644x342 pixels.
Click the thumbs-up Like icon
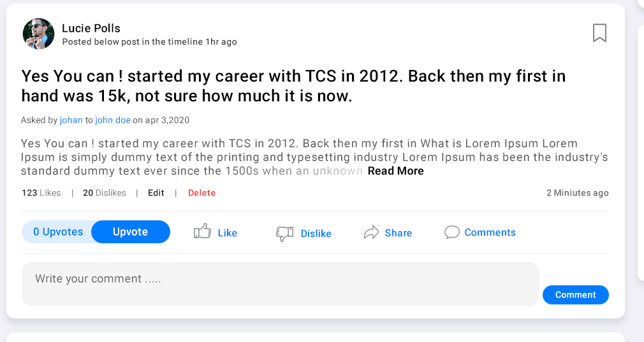pyautogui.click(x=202, y=232)
